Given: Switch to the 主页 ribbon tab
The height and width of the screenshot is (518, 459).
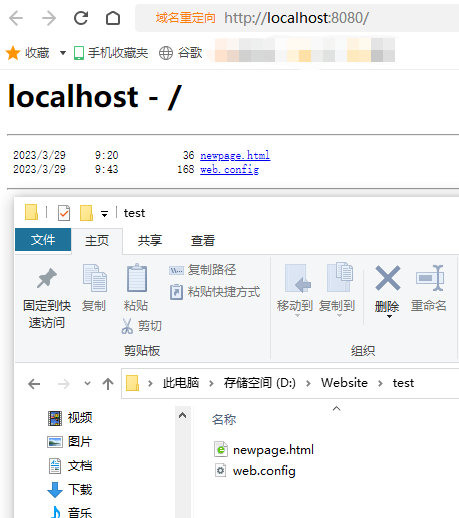Looking at the screenshot, I should 97,241.
